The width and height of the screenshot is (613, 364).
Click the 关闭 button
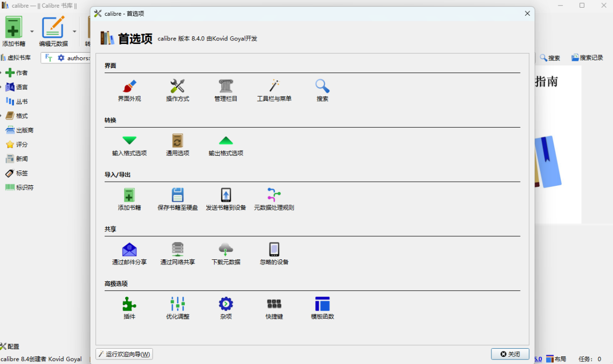tap(510, 354)
